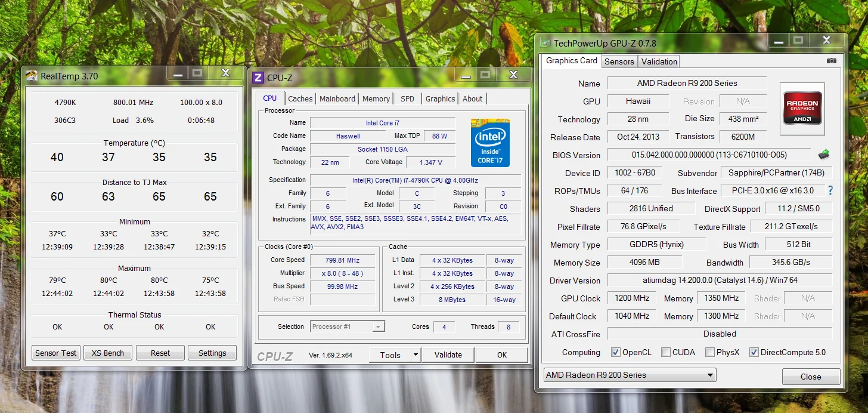
Task: Open the Tools dropdown arrow in CPU-Z
Action: [x=416, y=355]
